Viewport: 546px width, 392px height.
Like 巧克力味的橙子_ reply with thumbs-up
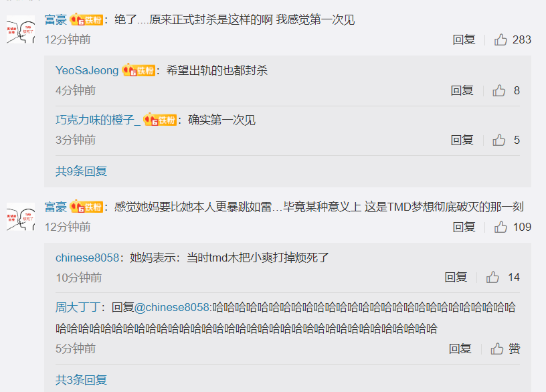(498, 140)
